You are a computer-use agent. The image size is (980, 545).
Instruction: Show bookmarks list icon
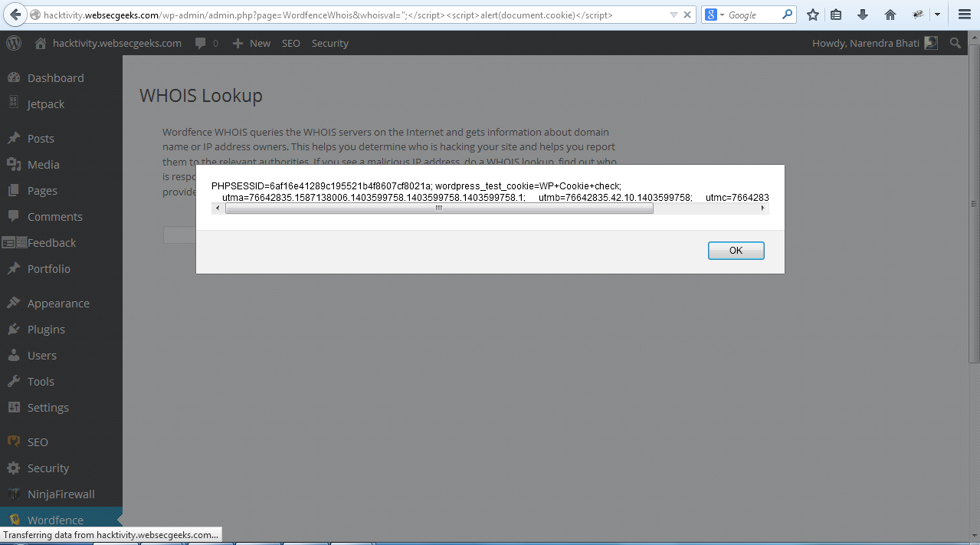pos(836,15)
